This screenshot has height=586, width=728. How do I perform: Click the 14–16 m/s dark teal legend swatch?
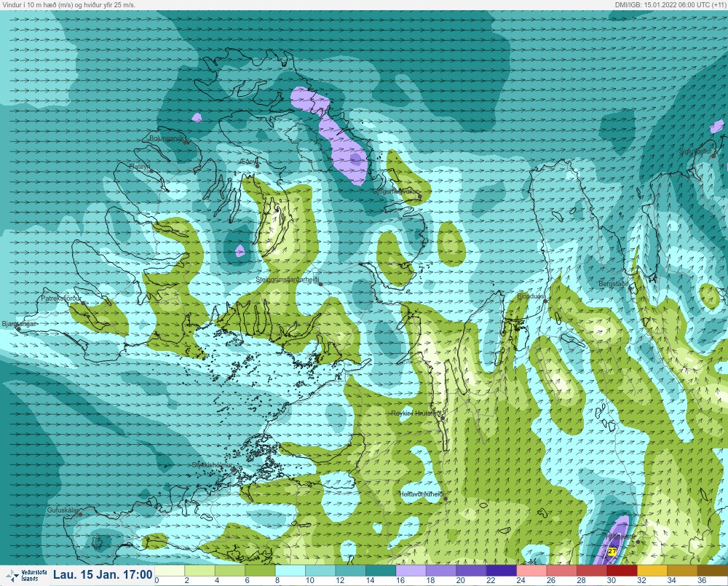(381, 570)
